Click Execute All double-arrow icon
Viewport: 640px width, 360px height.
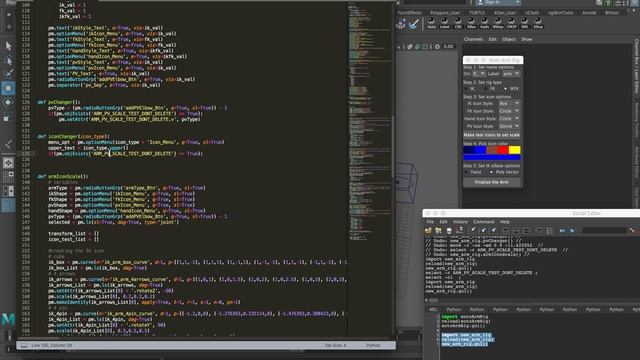[x=562, y=231]
